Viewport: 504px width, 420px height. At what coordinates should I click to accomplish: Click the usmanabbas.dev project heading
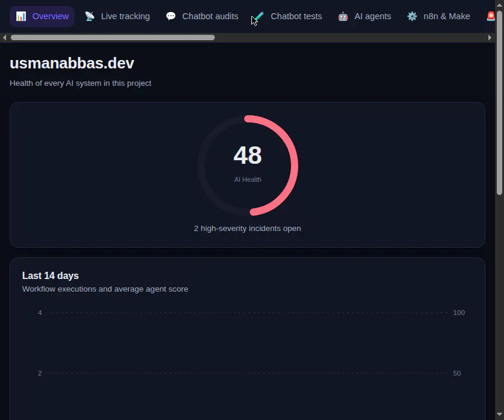[71, 64]
